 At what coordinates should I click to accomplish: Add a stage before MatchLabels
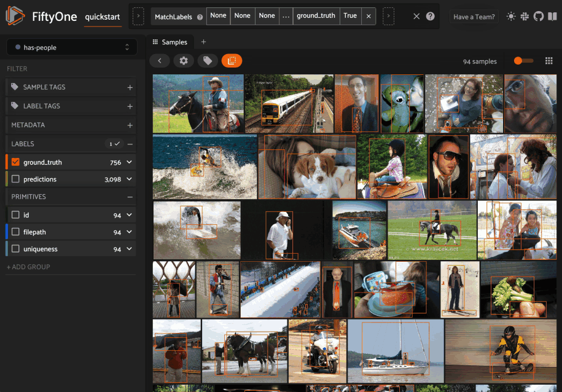138,17
